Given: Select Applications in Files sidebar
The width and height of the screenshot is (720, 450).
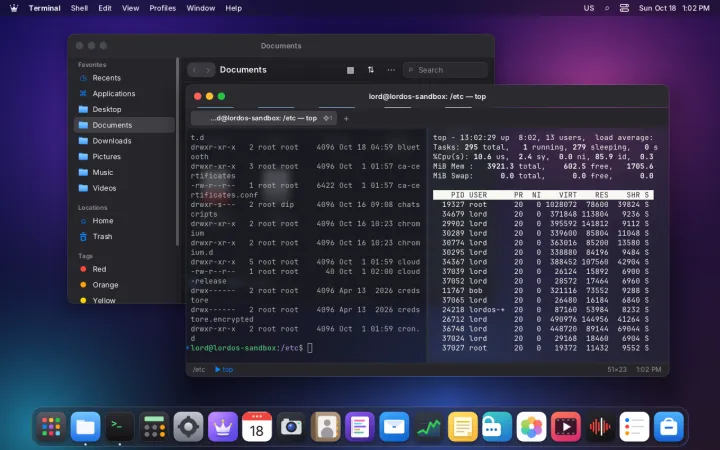Looking at the screenshot, I should (x=124, y=94).
